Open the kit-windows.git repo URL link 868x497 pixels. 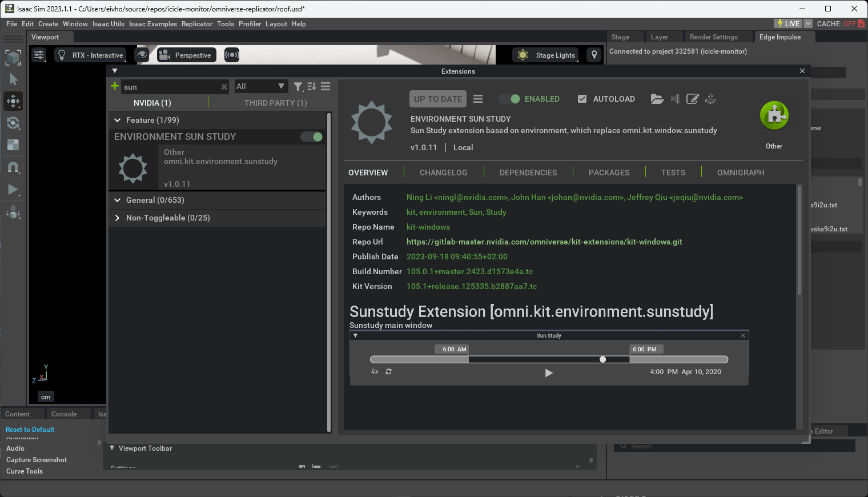pyautogui.click(x=544, y=242)
